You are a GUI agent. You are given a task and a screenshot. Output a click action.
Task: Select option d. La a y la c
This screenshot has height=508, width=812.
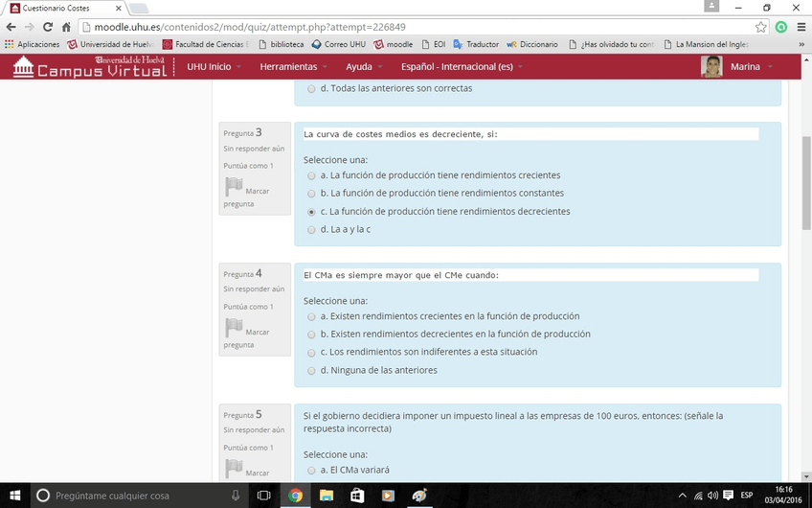311,230
